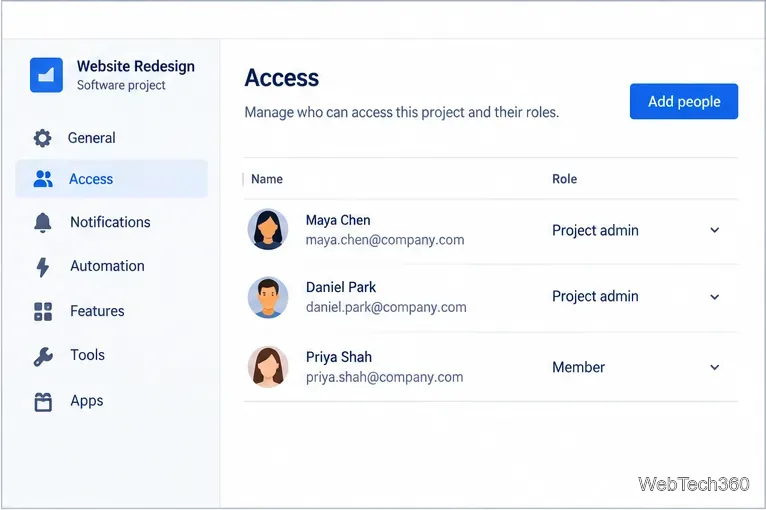Expand Priya Shah's role dropdown chevron

(715, 367)
